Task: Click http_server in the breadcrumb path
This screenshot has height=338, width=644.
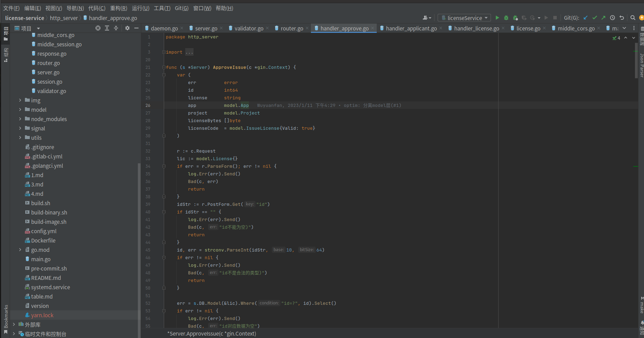Action: point(64,18)
